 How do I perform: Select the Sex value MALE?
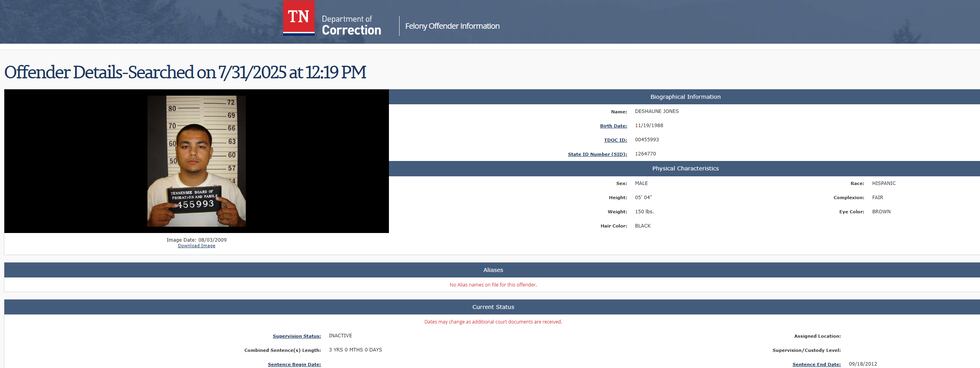point(641,184)
